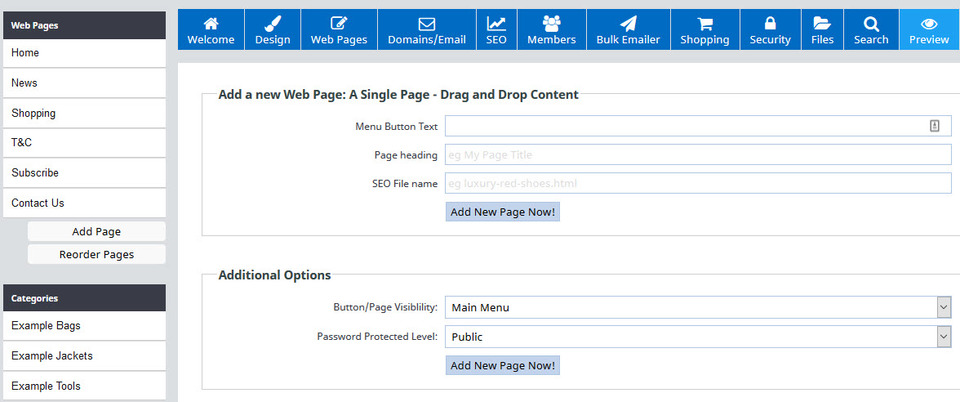Screen dimensions: 960x402
Task: Open the Security padlock icon
Action: [x=770, y=24]
